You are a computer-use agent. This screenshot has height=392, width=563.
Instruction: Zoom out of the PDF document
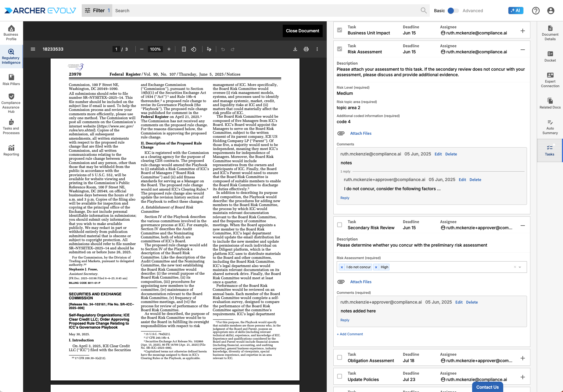click(x=142, y=49)
